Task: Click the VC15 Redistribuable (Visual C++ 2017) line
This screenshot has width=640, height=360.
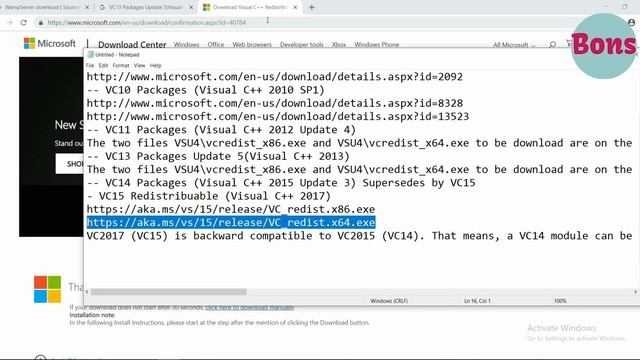Action: (209, 196)
